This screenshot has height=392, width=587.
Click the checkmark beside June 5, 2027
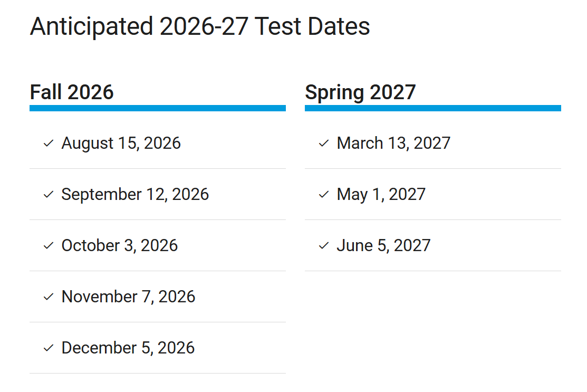324,245
